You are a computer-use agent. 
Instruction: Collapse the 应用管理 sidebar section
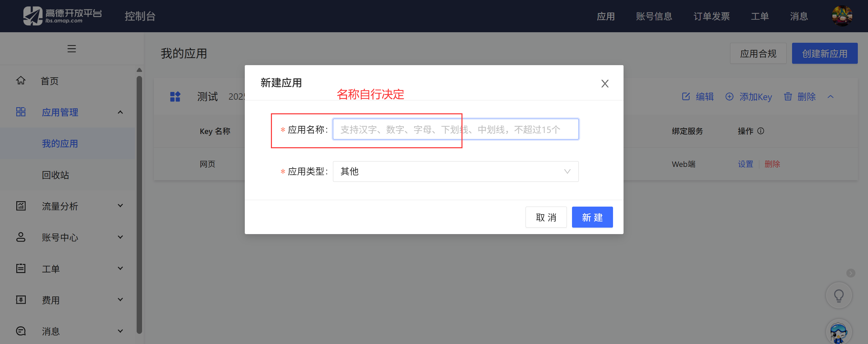point(120,112)
